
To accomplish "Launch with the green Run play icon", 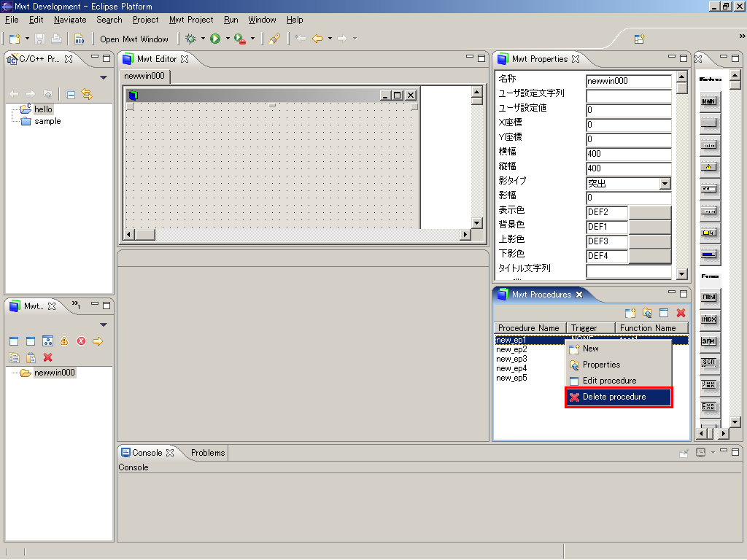I will tap(215, 39).
